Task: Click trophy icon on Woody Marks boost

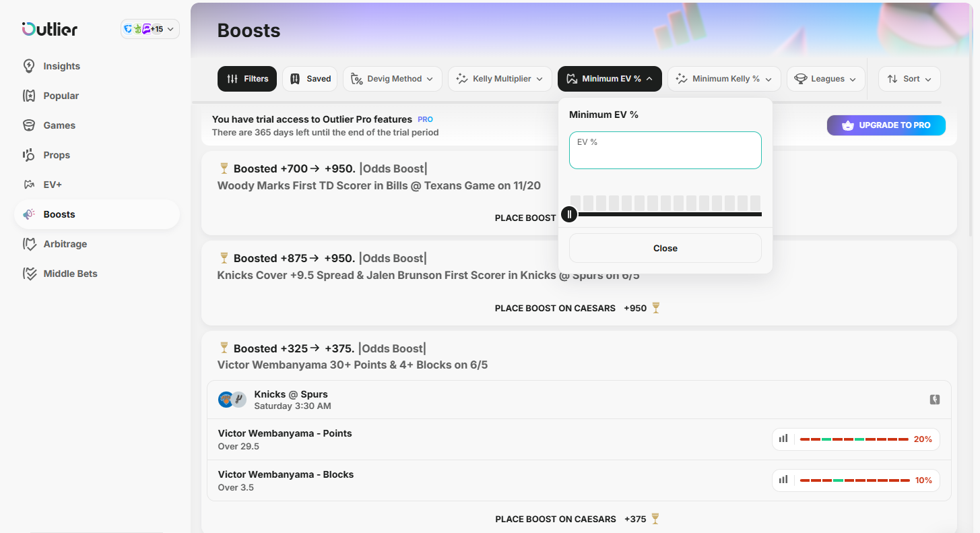Action: click(x=224, y=168)
